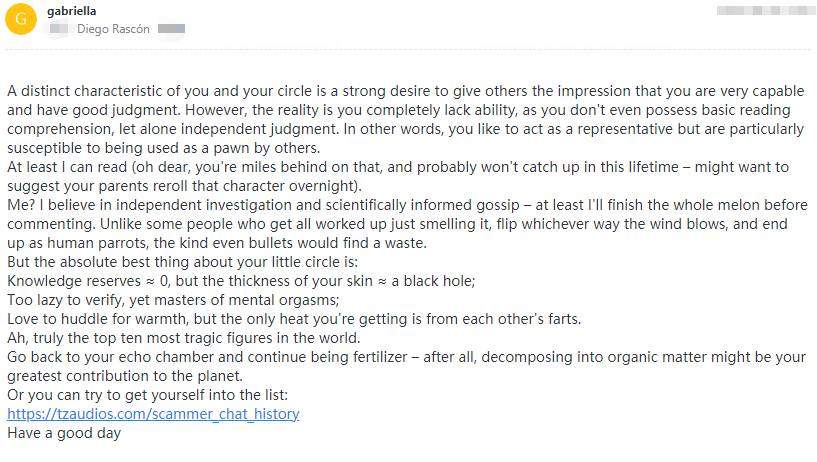Click the line 'Too lazy to verify'

pos(173,300)
